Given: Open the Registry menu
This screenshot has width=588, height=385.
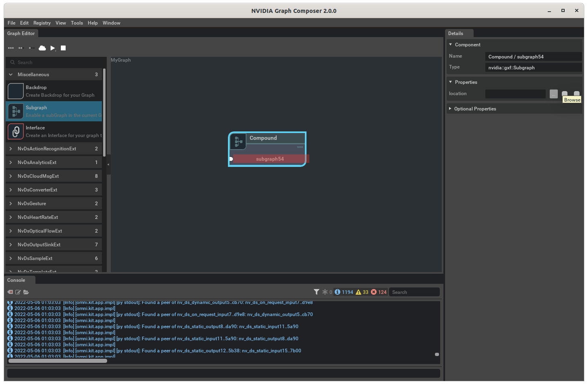Looking at the screenshot, I should pos(42,23).
